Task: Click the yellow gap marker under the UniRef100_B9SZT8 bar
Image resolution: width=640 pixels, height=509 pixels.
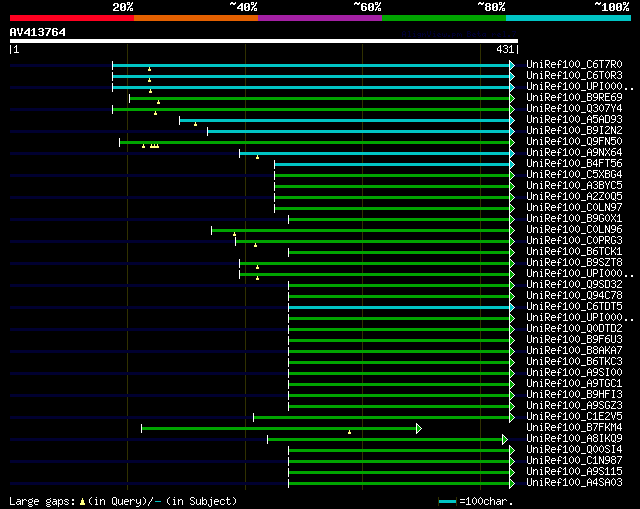Action: tap(257, 267)
